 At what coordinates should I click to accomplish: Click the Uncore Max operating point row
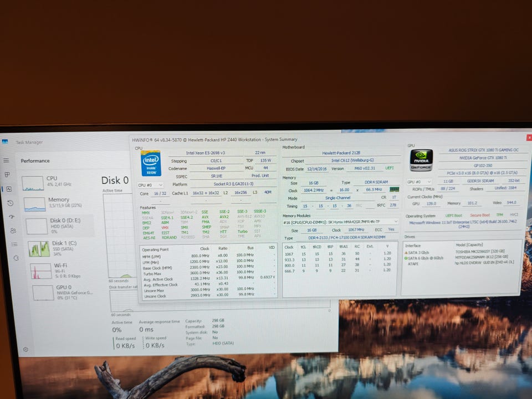tap(208, 290)
